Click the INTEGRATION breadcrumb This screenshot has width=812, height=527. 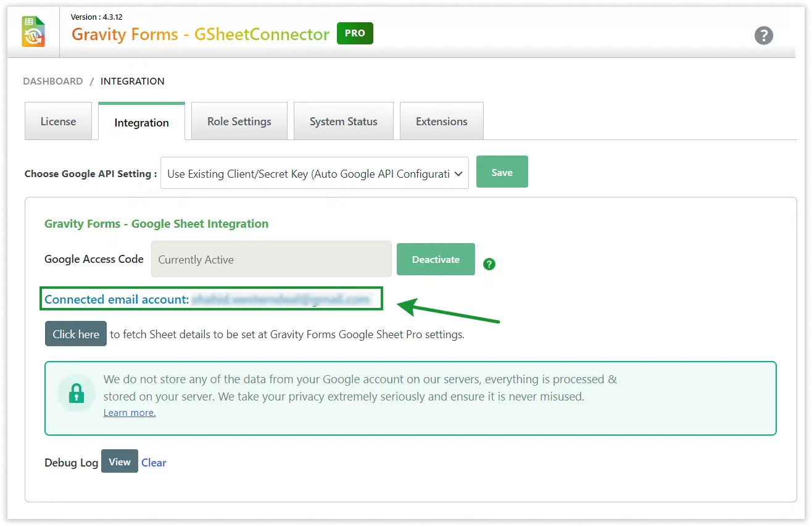[133, 81]
